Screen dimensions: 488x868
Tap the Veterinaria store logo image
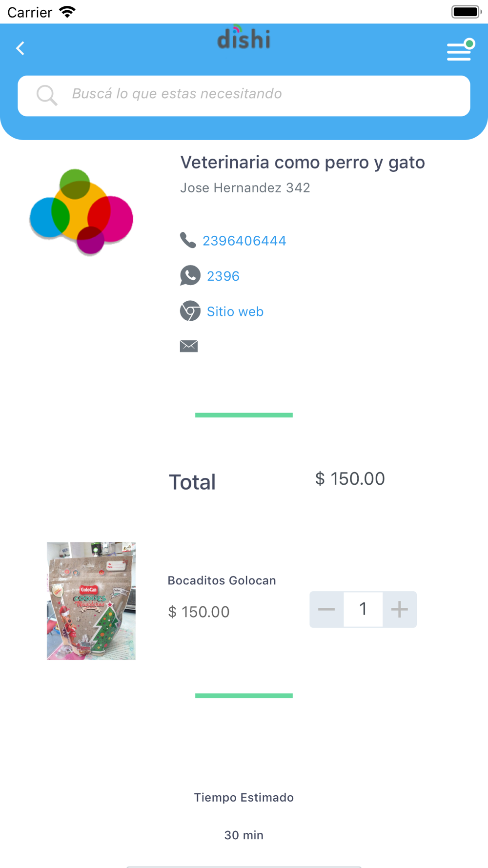tap(81, 212)
